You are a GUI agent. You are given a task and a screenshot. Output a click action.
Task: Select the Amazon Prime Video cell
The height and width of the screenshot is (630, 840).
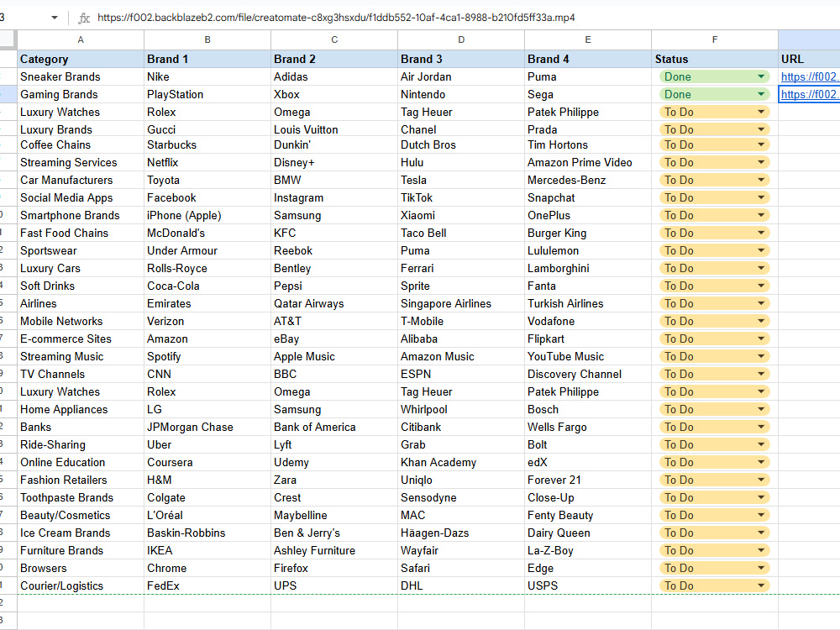tap(588, 162)
